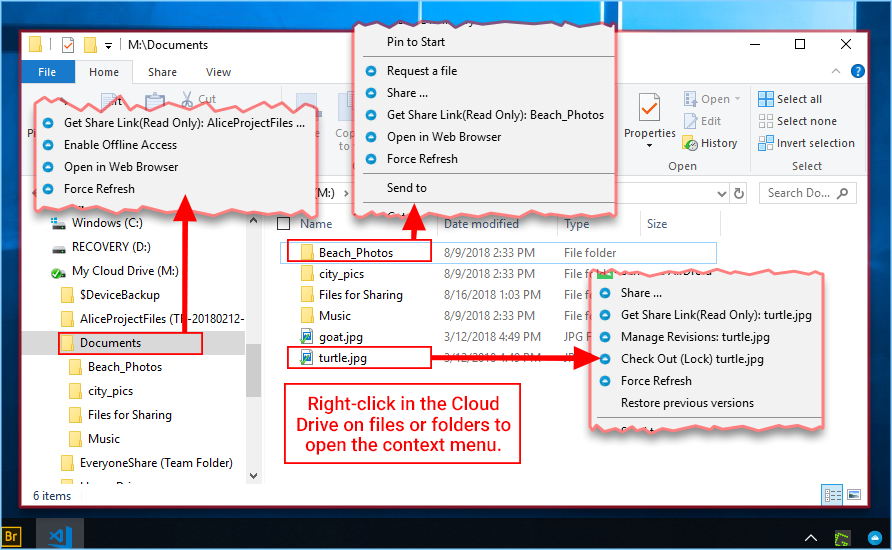
Task: Open the Quick Access Toolbar dropdown arrow
Action: pos(108,46)
